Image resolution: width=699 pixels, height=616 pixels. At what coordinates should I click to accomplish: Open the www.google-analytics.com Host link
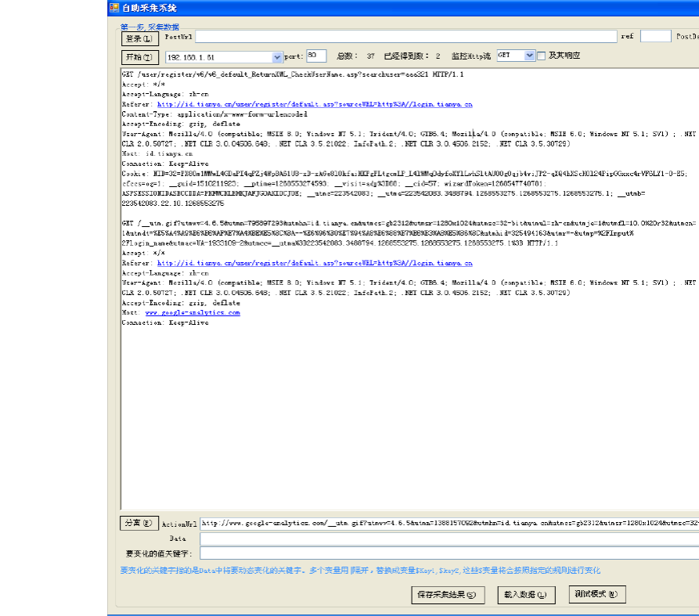pos(193,312)
